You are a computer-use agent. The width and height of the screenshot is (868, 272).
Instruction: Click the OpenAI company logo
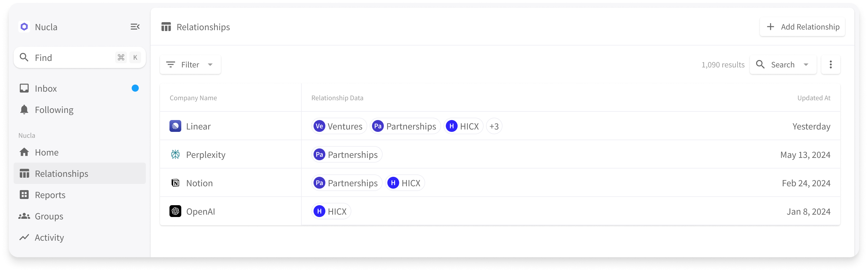click(175, 211)
